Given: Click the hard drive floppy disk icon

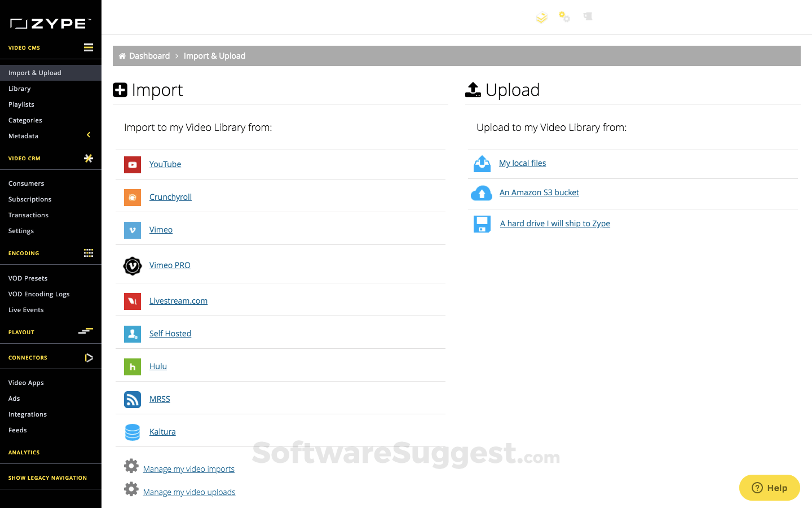Looking at the screenshot, I should click(482, 224).
